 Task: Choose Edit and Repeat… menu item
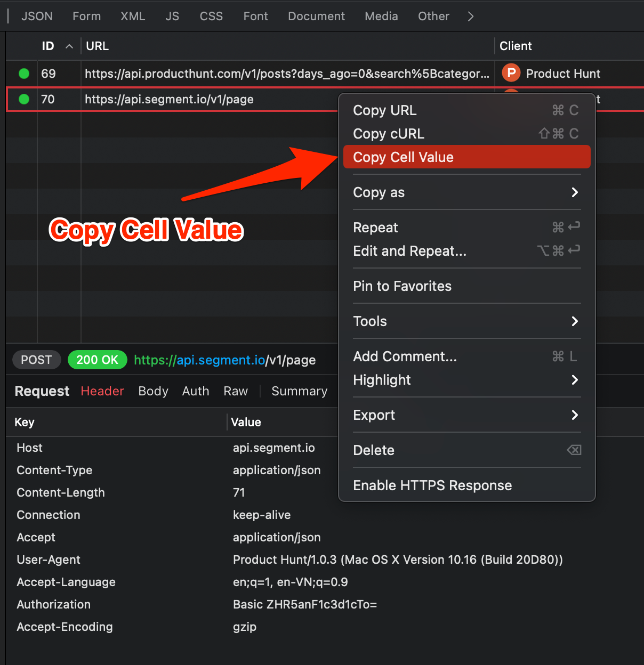(x=466, y=251)
